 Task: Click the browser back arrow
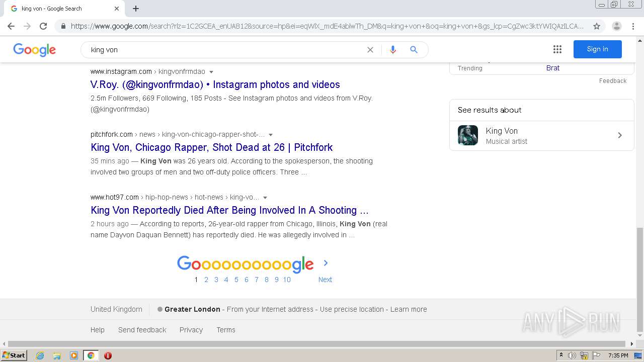pyautogui.click(x=11, y=26)
